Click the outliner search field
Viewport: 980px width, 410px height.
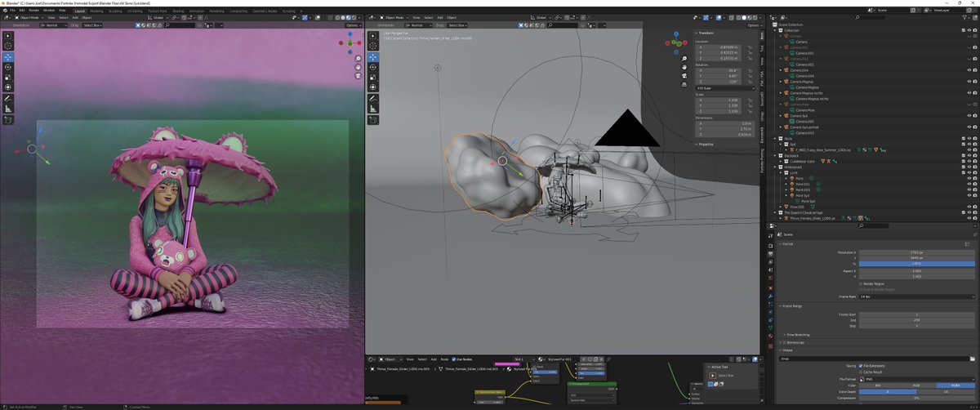(x=870, y=18)
